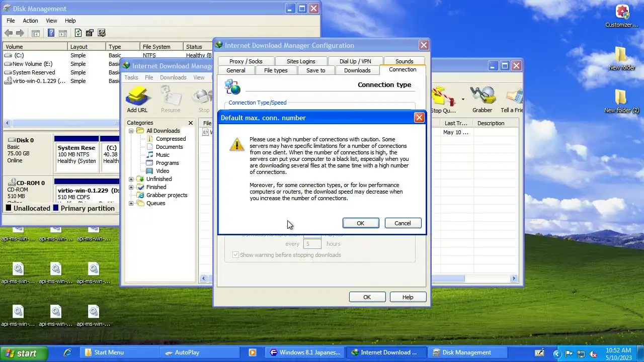Open the Downloads menu in IDM
644x362 pixels.
pos(173,77)
